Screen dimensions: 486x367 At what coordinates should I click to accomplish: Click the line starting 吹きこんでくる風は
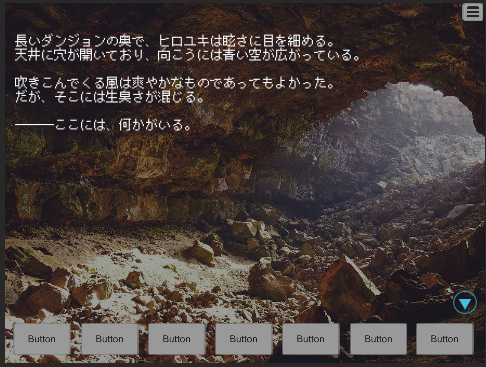tap(175, 83)
